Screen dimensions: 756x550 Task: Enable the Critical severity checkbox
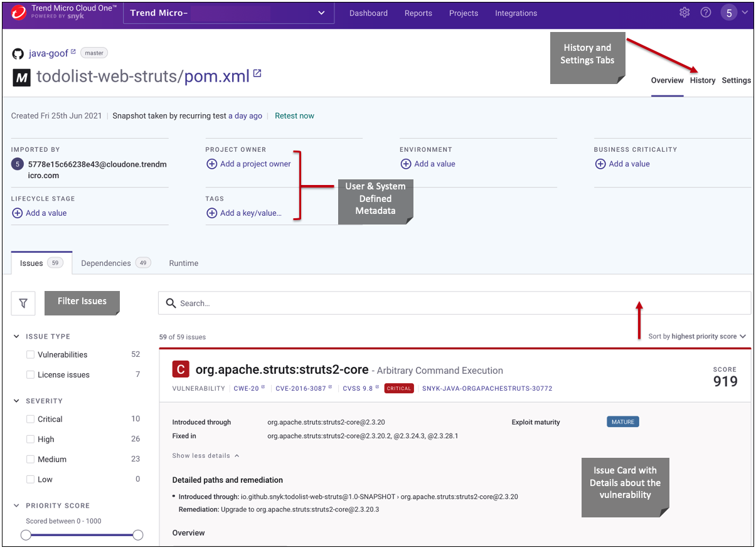pos(30,419)
